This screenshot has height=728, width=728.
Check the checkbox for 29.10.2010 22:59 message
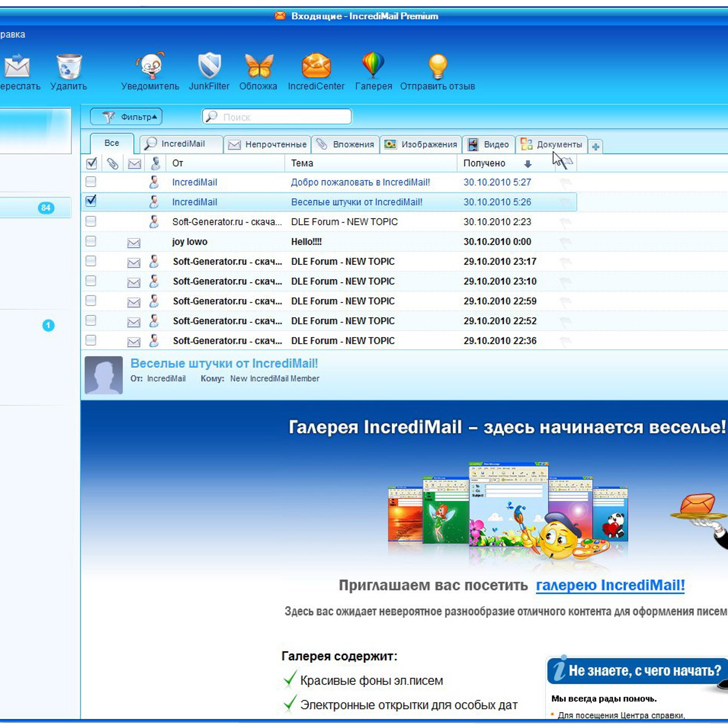pos(91,300)
